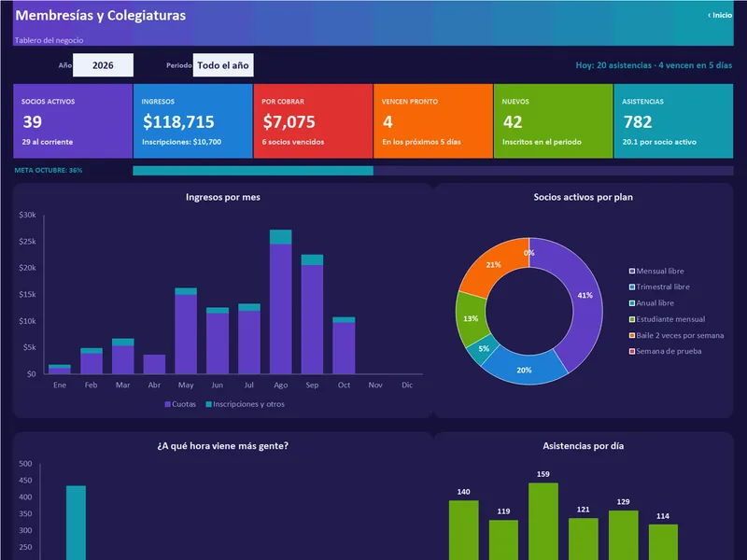Image resolution: width=747 pixels, height=560 pixels.
Task: Click the May bar in Ingresos por mes
Action: (x=186, y=331)
